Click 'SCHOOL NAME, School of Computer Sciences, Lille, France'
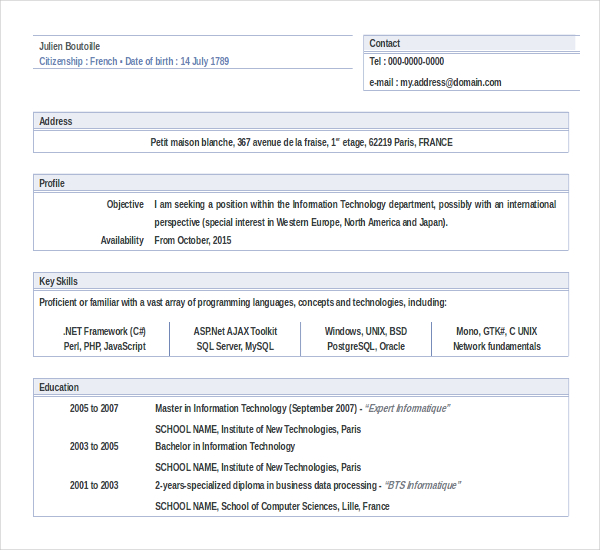This screenshot has width=600, height=550. (x=272, y=506)
